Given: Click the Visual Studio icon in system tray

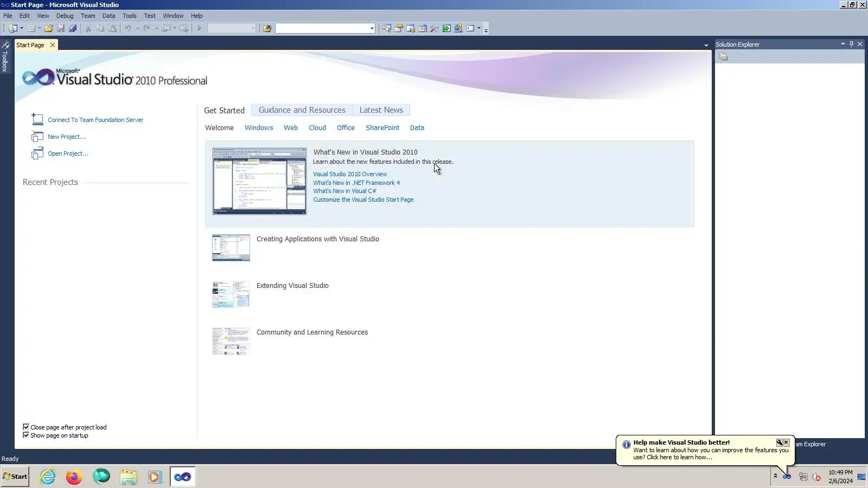Looking at the screenshot, I should coord(787,477).
